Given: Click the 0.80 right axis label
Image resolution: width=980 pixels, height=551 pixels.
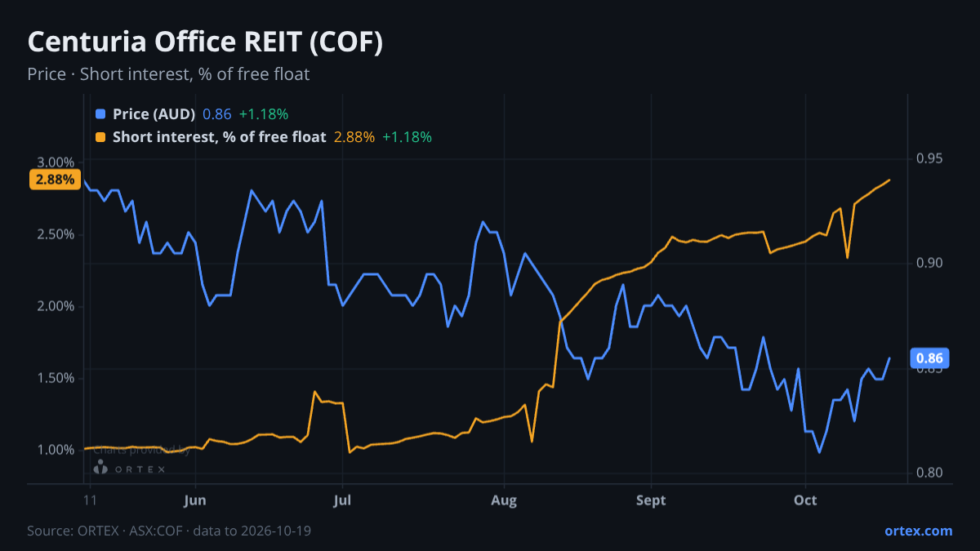Looking at the screenshot, I should pyautogui.click(x=930, y=473).
